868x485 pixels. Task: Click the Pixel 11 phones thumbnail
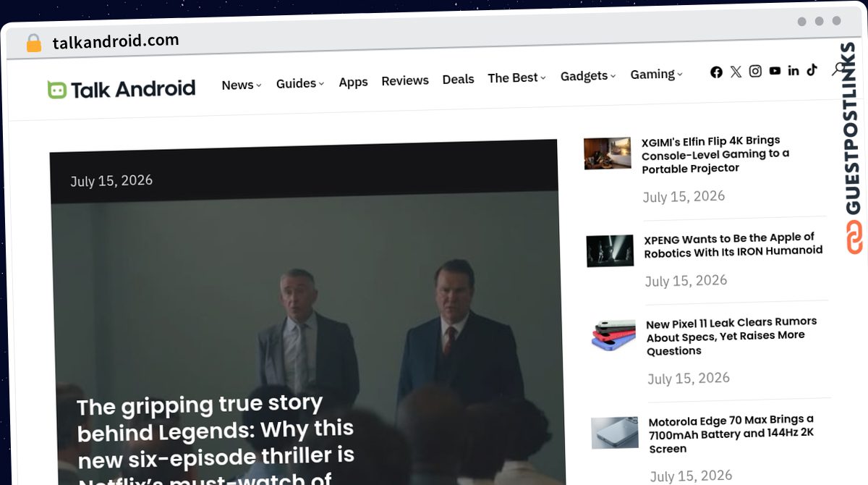613,337
